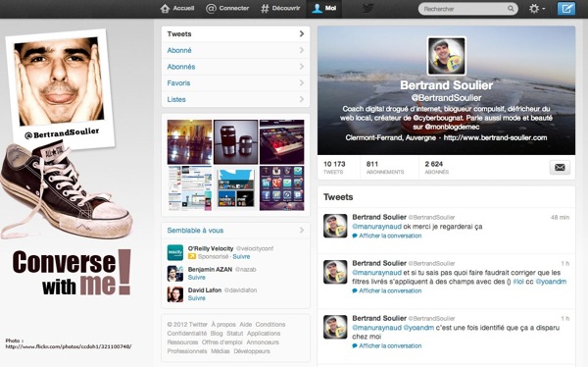Follow David Lafon via Suivre
Screen dimensions: 588x367
tap(197, 298)
